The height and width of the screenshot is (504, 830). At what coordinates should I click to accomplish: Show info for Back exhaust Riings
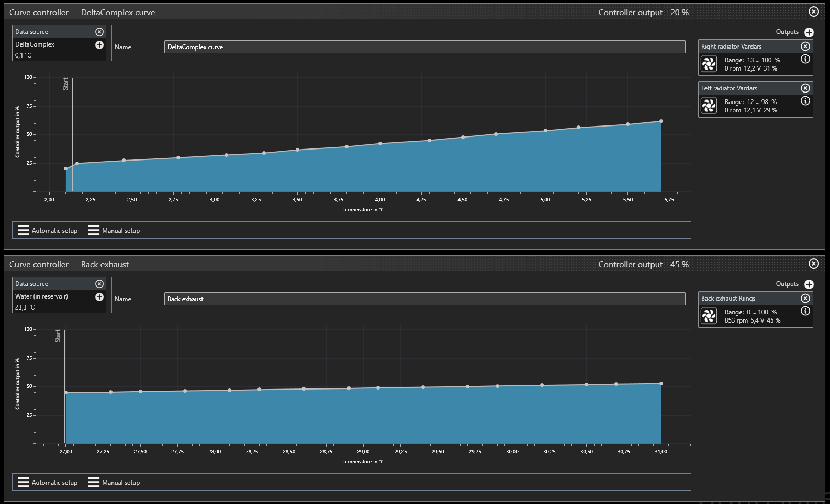(x=805, y=311)
